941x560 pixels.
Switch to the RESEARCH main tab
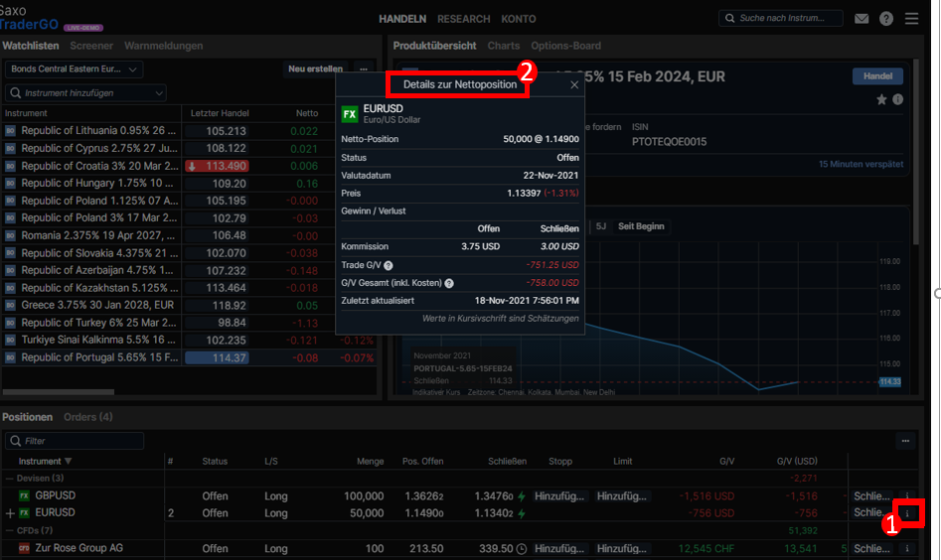(463, 19)
